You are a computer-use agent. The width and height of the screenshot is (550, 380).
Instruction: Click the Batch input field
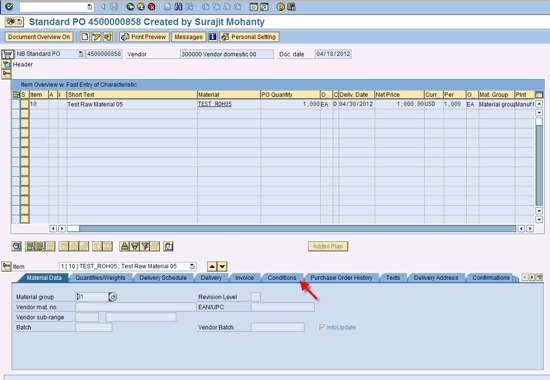94,327
